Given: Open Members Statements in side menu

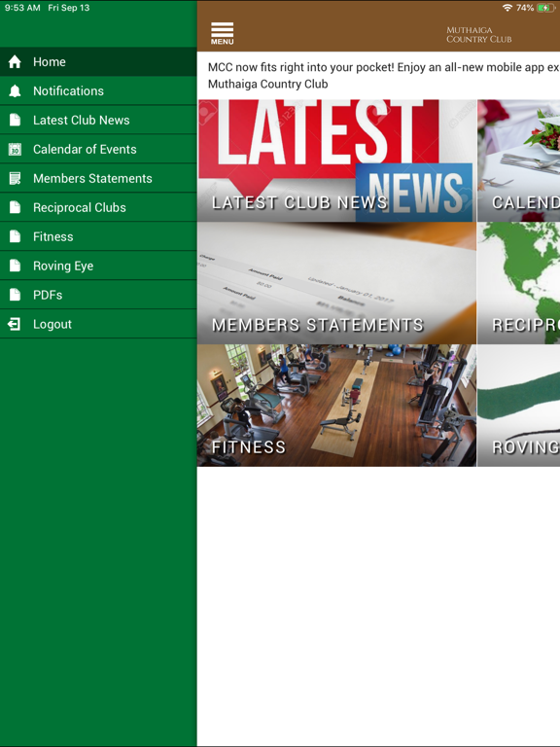Looking at the screenshot, I should click(x=98, y=178).
